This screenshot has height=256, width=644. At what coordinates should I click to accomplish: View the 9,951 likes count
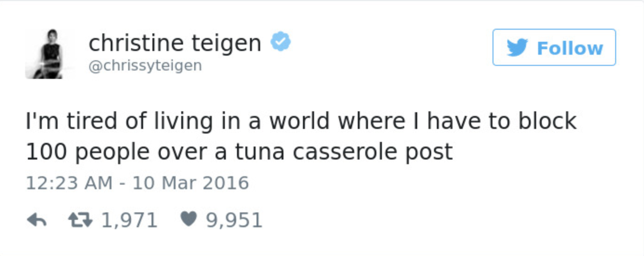(x=234, y=220)
